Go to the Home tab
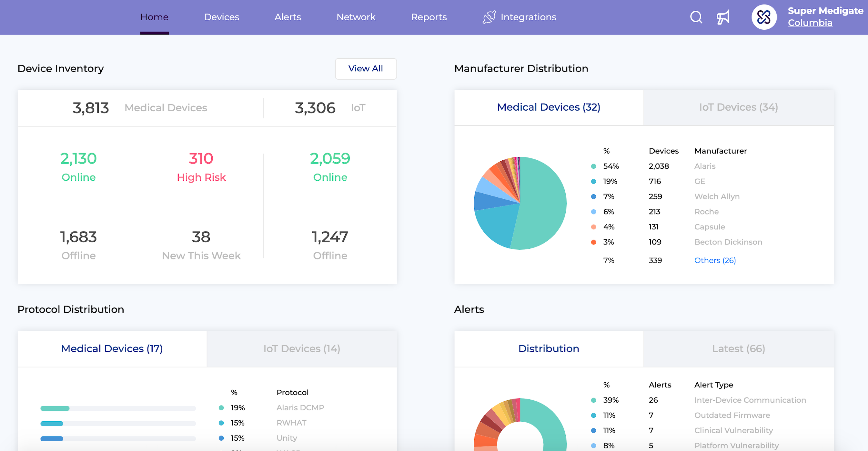The width and height of the screenshot is (868, 451). coord(154,17)
